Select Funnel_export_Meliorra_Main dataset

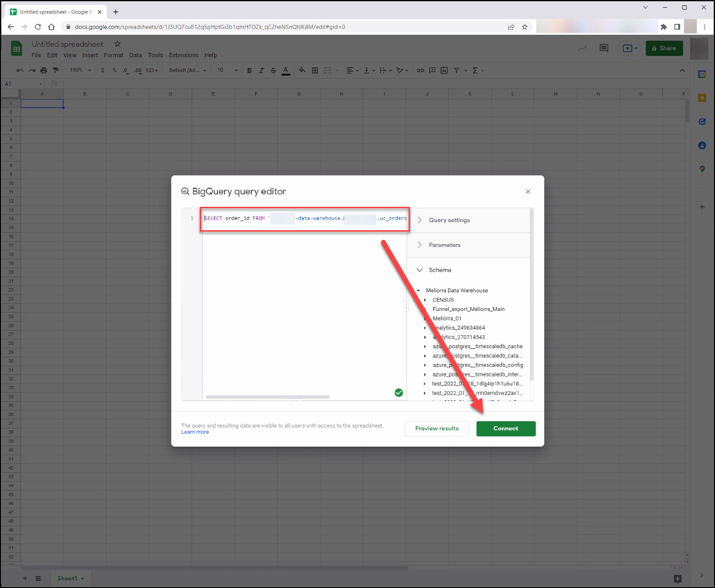click(x=468, y=309)
